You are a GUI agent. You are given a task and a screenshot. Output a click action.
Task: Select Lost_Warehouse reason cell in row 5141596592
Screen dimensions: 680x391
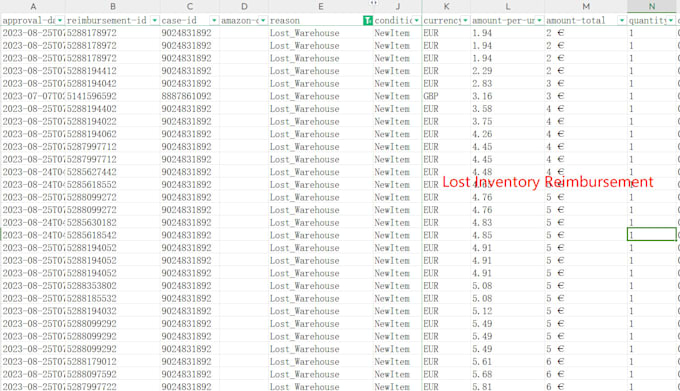[320, 96]
